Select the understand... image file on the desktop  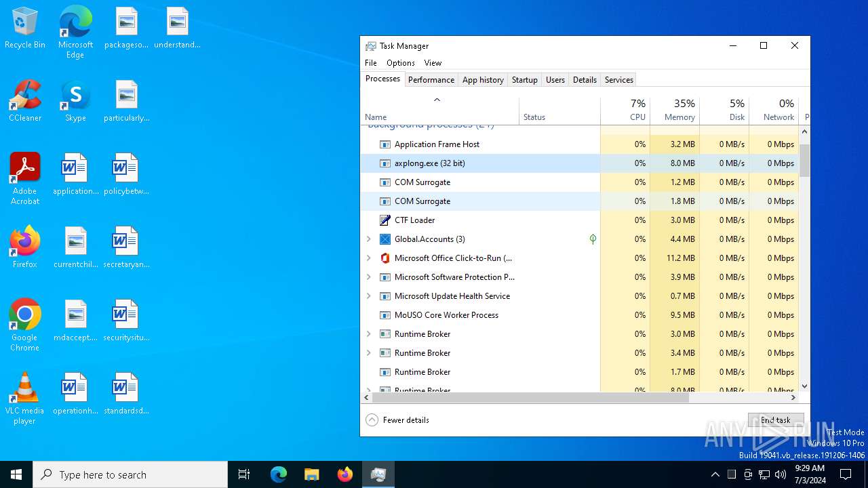(177, 28)
